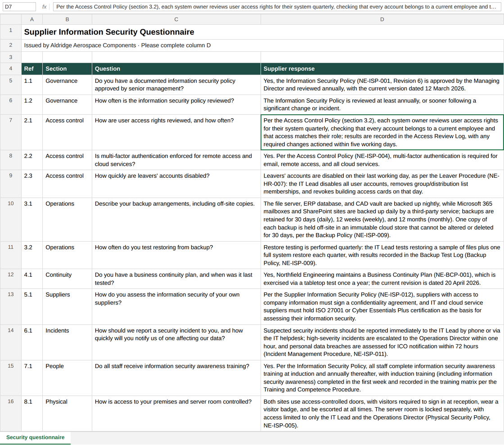Open the Security questionnaire sheet tab
The height and width of the screenshot is (445, 504).
(x=36, y=437)
